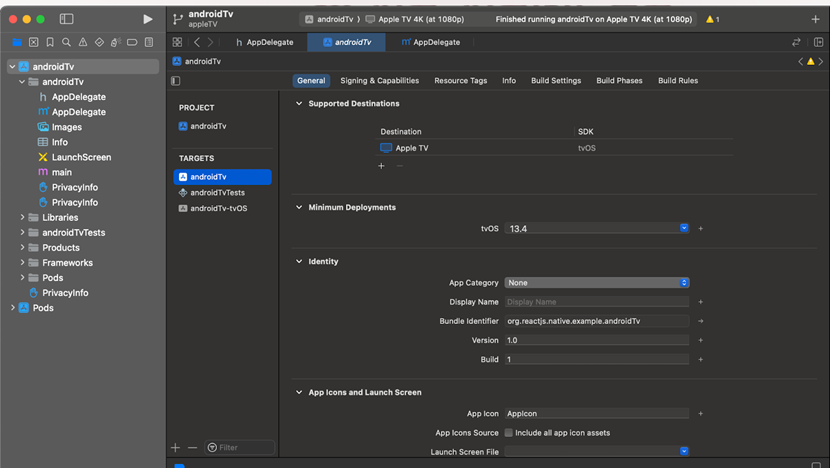The height and width of the screenshot is (468, 830).
Task: Jump to the previous issue arrow
Action: (x=800, y=61)
